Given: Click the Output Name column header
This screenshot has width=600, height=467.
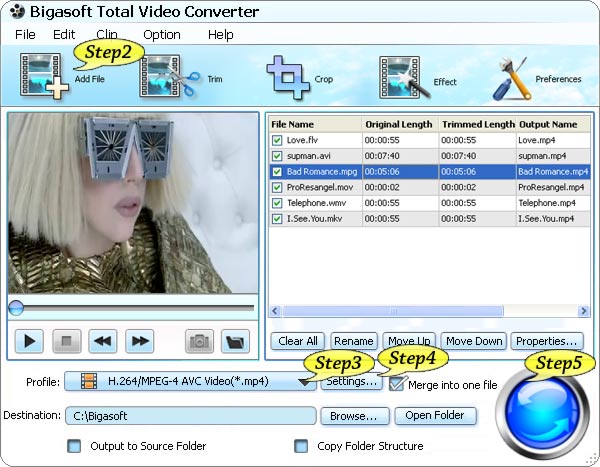Looking at the screenshot, I should [x=553, y=124].
